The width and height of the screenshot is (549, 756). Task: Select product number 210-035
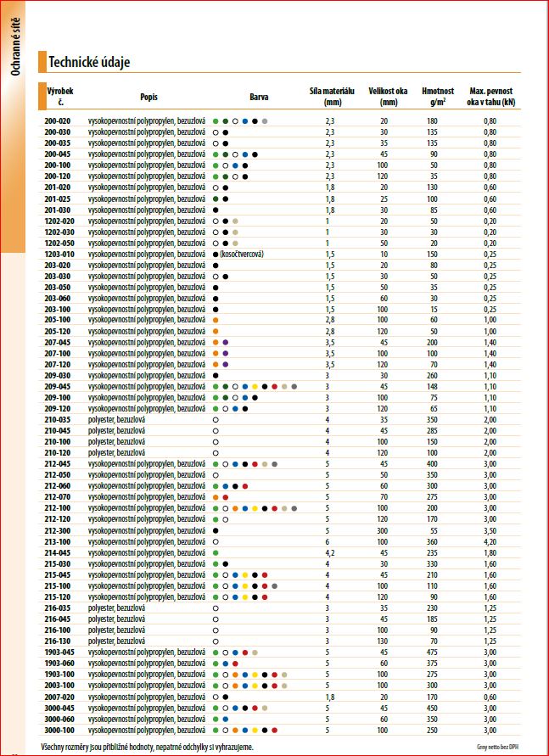(58, 420)
